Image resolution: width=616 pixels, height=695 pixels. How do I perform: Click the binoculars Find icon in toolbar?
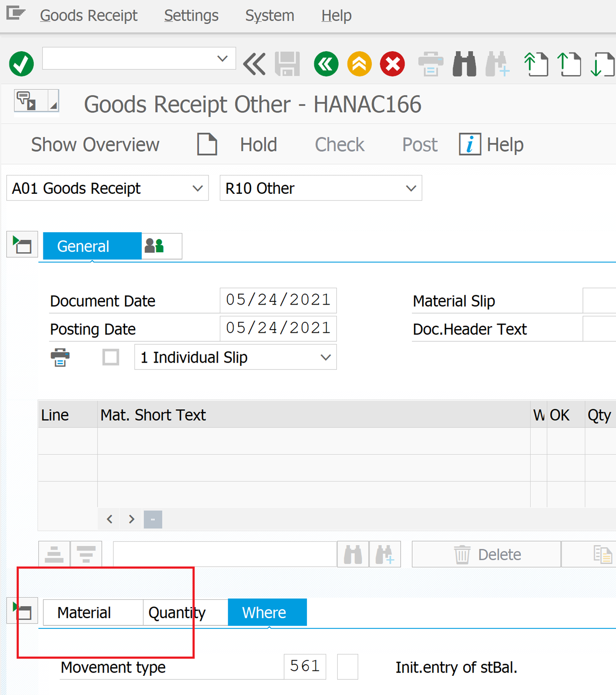click(464, 64)
